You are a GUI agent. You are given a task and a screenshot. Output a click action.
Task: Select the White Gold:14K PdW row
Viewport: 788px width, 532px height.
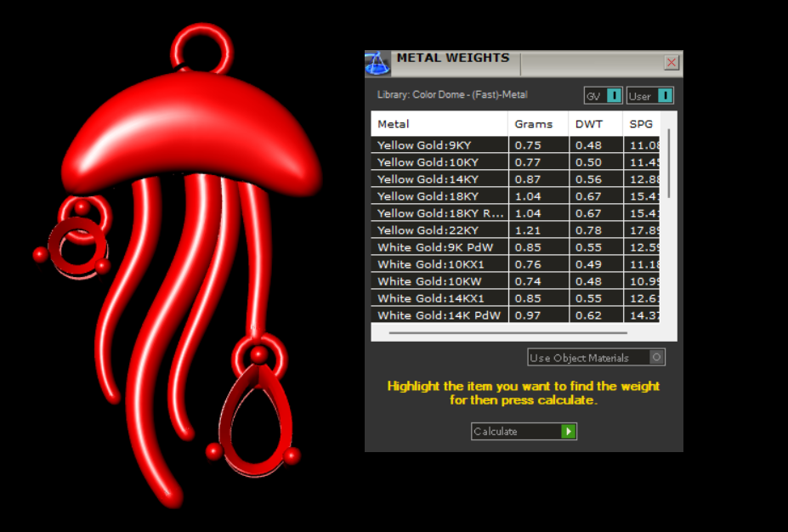pos(515,315)
